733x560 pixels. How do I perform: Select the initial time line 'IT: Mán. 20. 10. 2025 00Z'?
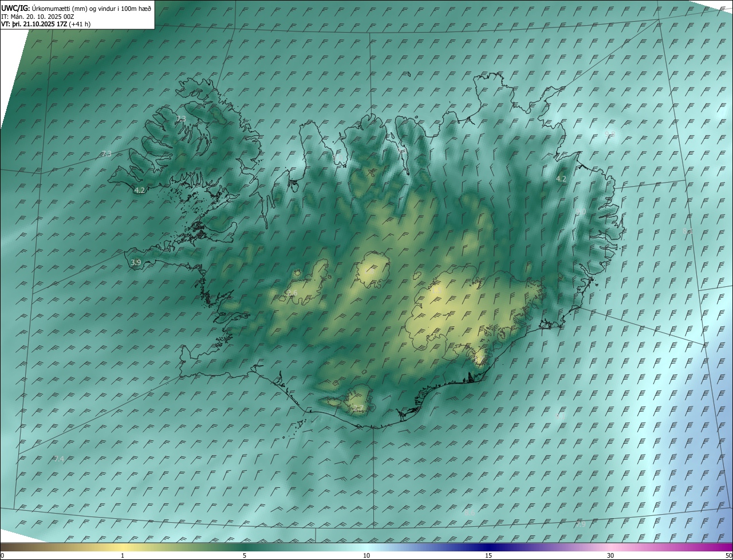coord(38,17)
